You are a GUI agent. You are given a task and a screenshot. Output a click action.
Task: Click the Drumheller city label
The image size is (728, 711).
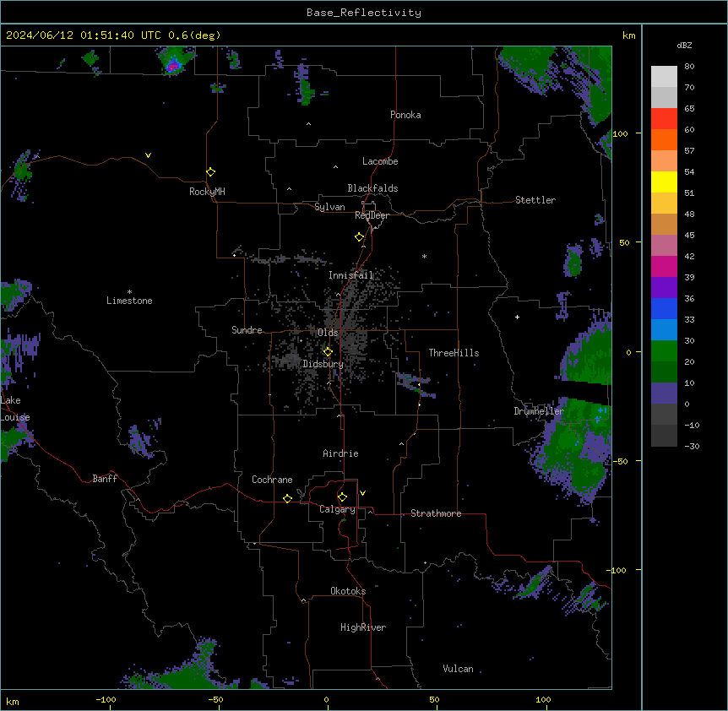(539, 411)
